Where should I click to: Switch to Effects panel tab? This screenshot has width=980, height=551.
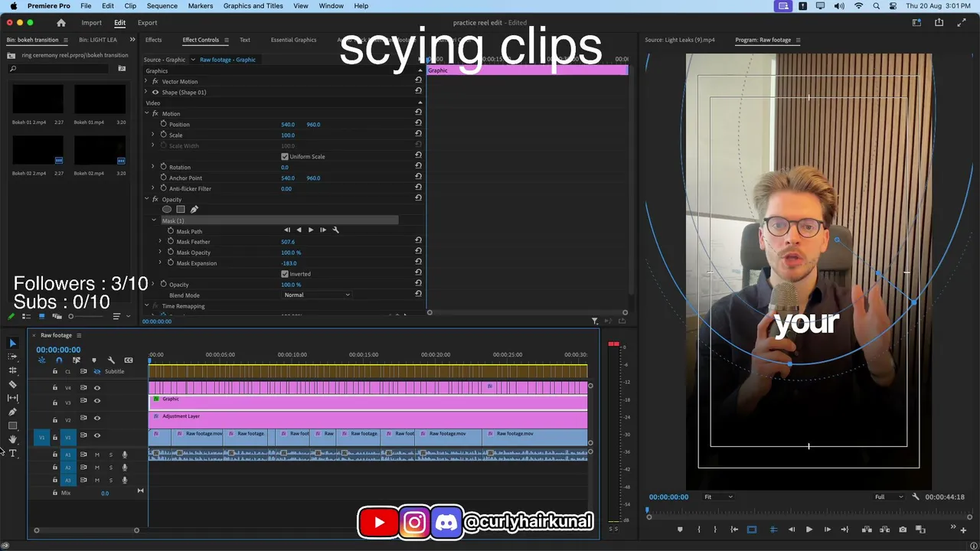tap(153, 40)
